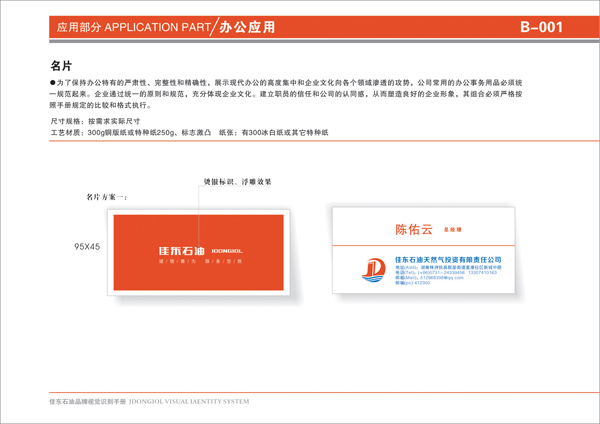Click the 烫银标识、浮雕效果 annotation

click(238, 182)
